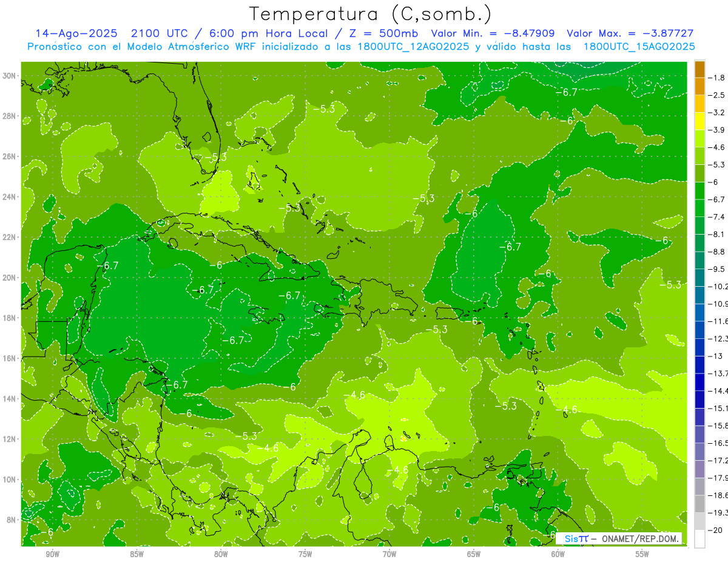
Task: Click the '24N' latitude axis label
Action: click(10, 196)
